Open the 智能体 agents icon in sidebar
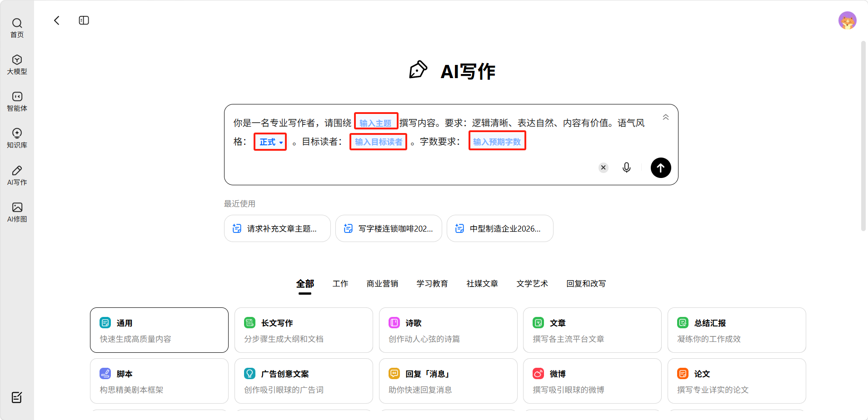Screen dimensions: 868x420 (x=17, y=101)
